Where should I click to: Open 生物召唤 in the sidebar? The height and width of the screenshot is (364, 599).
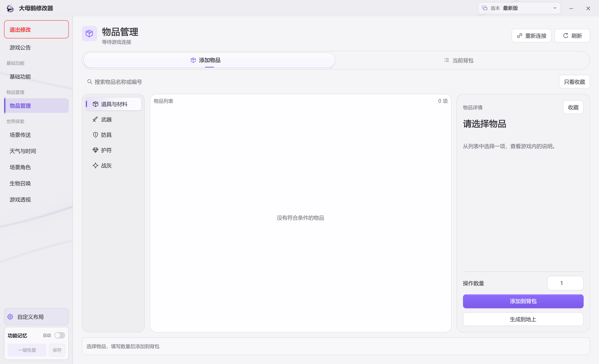click(x=36, y=183)
